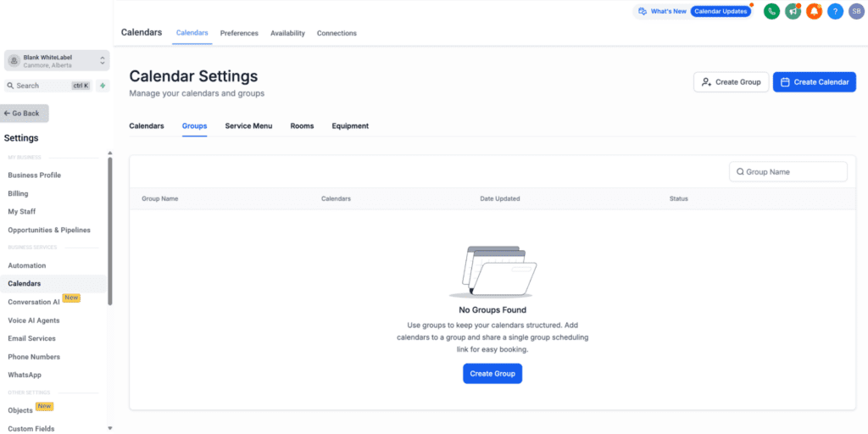Screen dimensions: 868x434
Task: Expand the Blank WhiteLabel account switcher
Action: point(57,61)
